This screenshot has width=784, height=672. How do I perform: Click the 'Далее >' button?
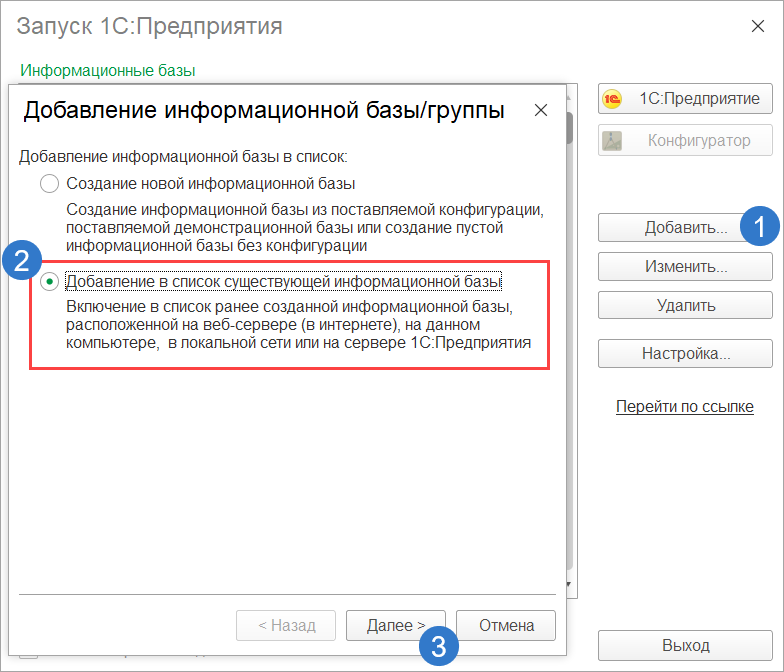click(396, 626)
